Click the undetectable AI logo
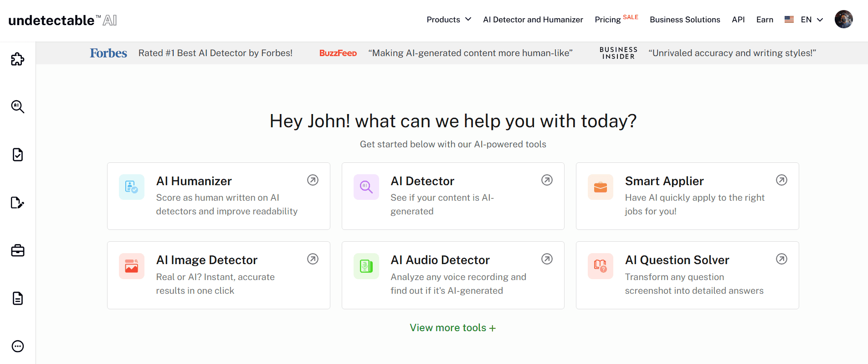Image resolution: width=868 pixels, height=364 pixels. [x=62, y=20]
